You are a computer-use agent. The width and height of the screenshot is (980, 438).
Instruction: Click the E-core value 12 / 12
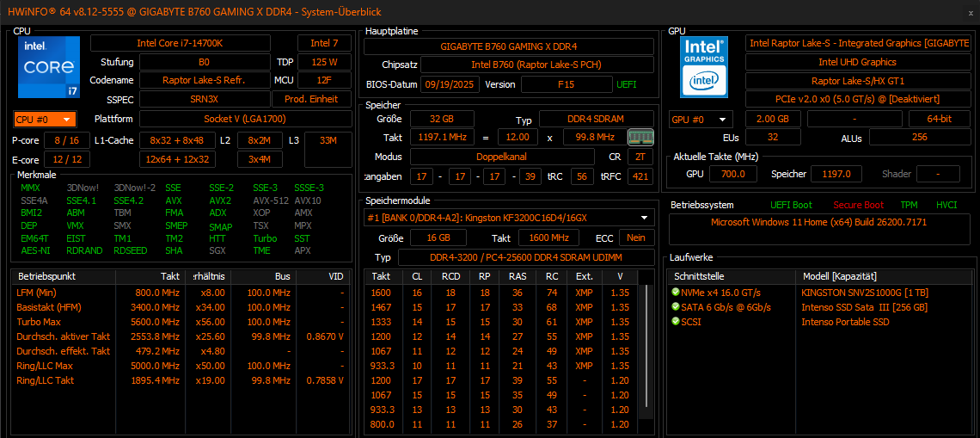click(x=67, y=159)
